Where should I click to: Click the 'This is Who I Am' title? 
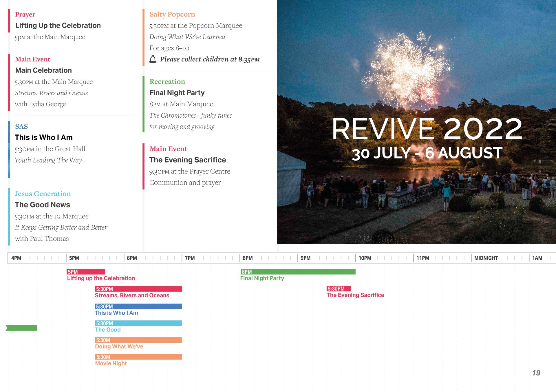tap(44, 138)
